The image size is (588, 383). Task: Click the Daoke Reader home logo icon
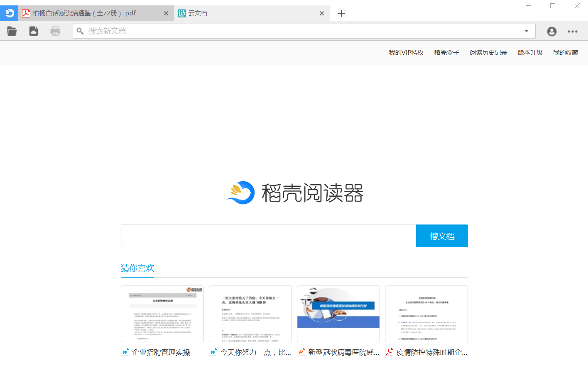click(x=9, y=13)
